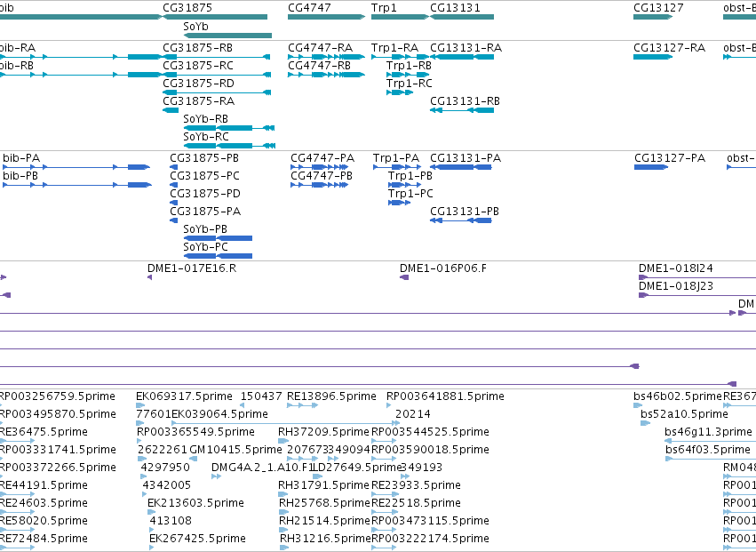Click the RE13896.5prime EST label

pyautogui.click(x=331, y=396)
